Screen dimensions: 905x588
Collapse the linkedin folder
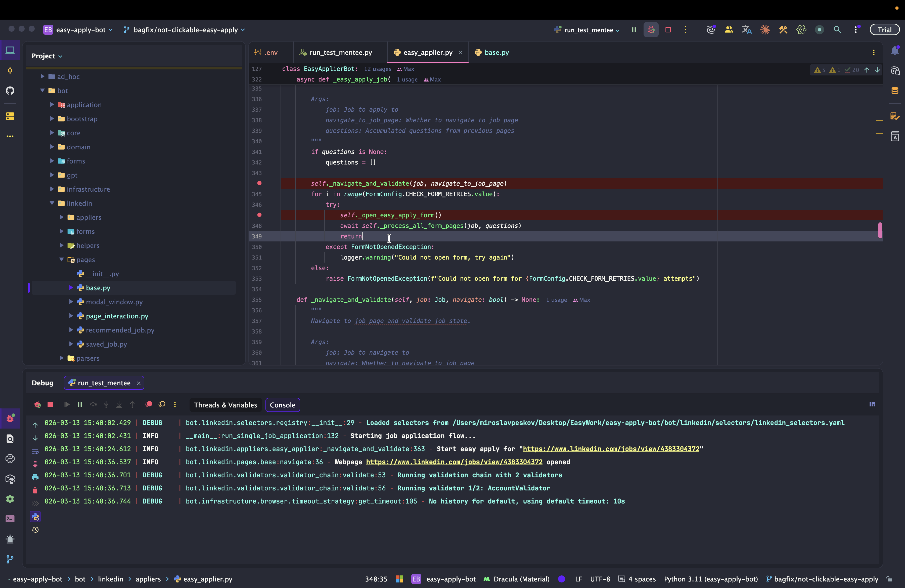point(52,203)
